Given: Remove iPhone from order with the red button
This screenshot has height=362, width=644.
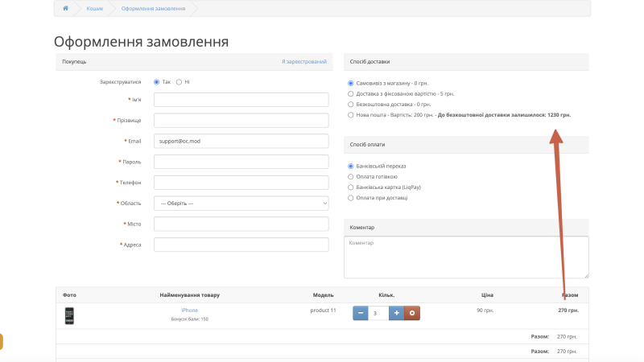Looking at the screenshot, I should [x=412, y=313].
